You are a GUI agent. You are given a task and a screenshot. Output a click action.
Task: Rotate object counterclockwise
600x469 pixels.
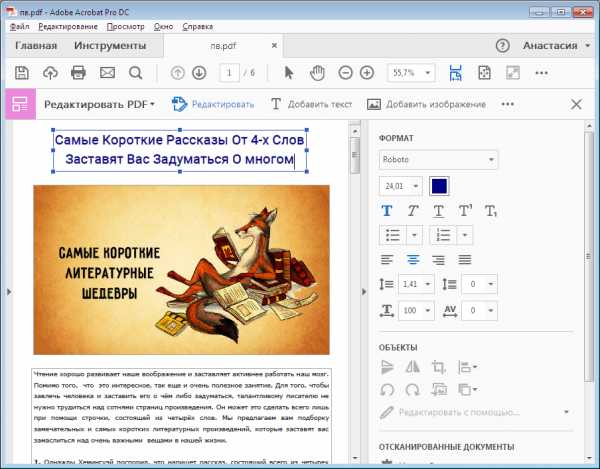point(387,390)
